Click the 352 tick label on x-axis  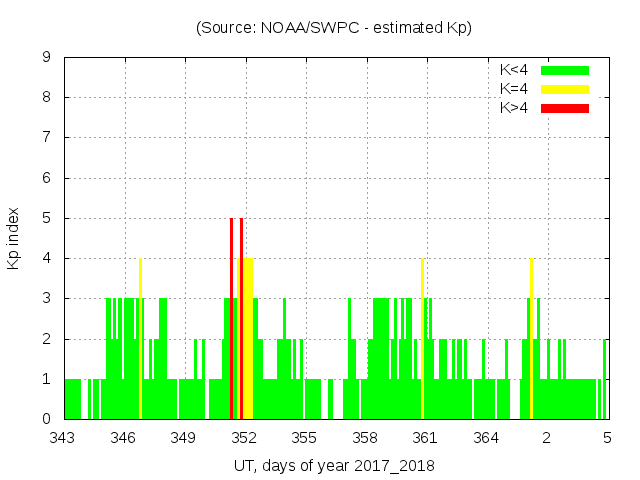point(244,437)
